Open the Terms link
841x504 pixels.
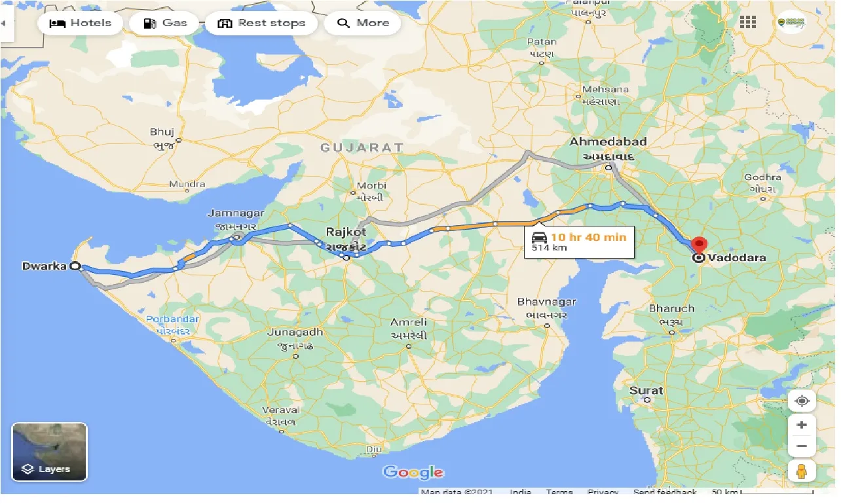click(559, 492)
